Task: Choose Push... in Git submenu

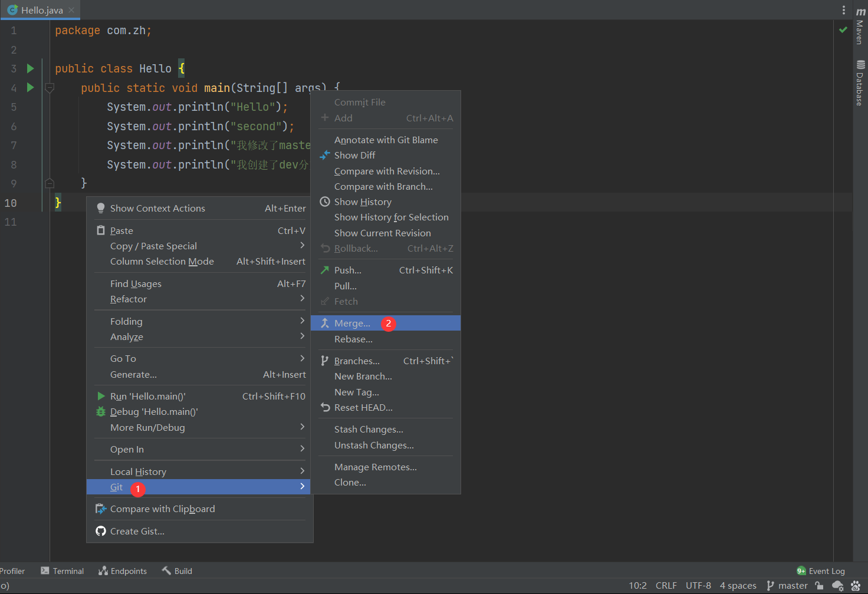Action: coord(386,270)
